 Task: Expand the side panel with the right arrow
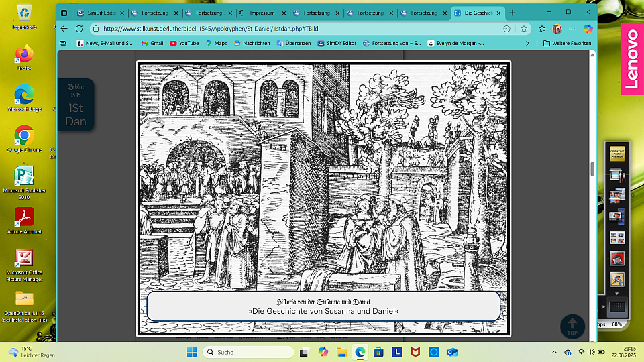click(x=603, y=306)
